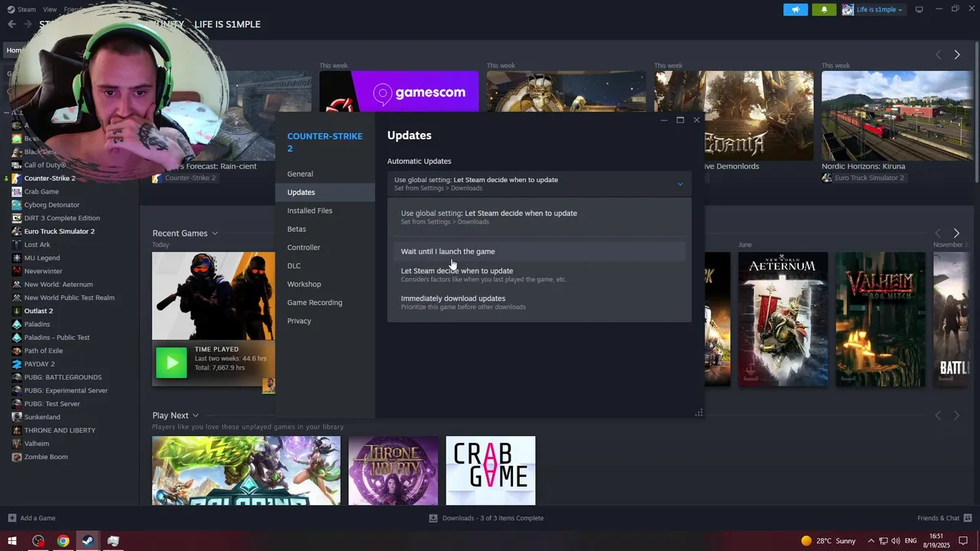
Task: Collapse the Automatic Updates dropdown arrow
Action: [680, 184]
